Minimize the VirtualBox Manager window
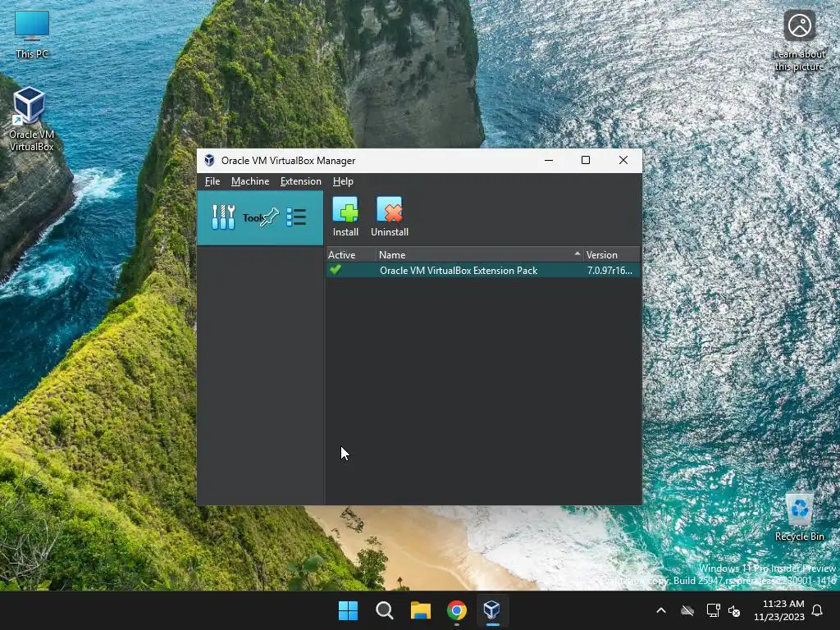 tap(549, 160)
